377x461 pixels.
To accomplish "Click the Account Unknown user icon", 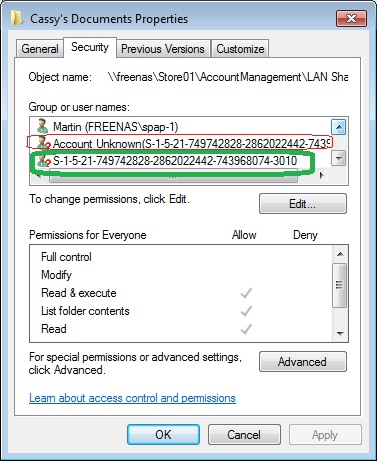I will tap(44, 143).
